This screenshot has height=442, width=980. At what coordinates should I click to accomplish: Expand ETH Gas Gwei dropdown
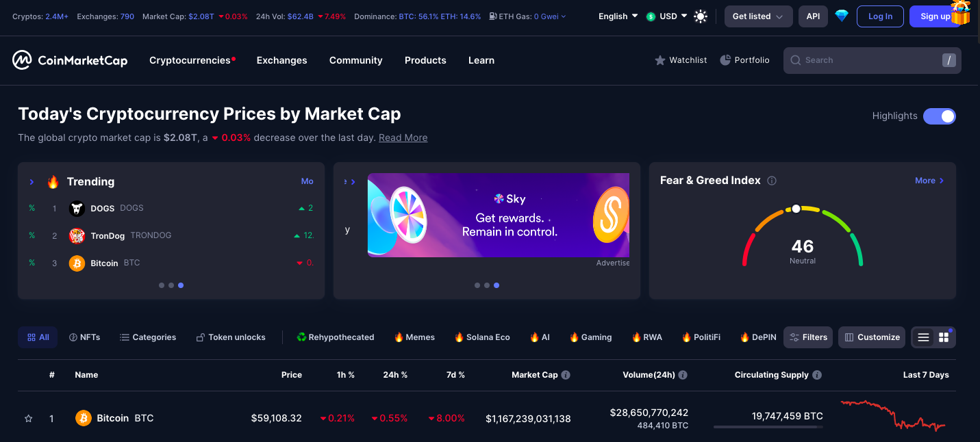click(x=549, y=16)
